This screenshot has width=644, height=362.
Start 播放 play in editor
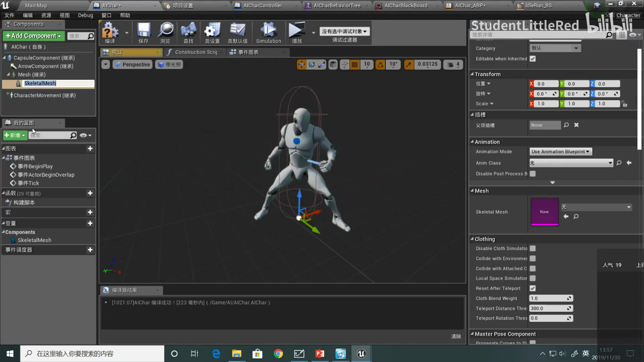(x=297, y=33)
